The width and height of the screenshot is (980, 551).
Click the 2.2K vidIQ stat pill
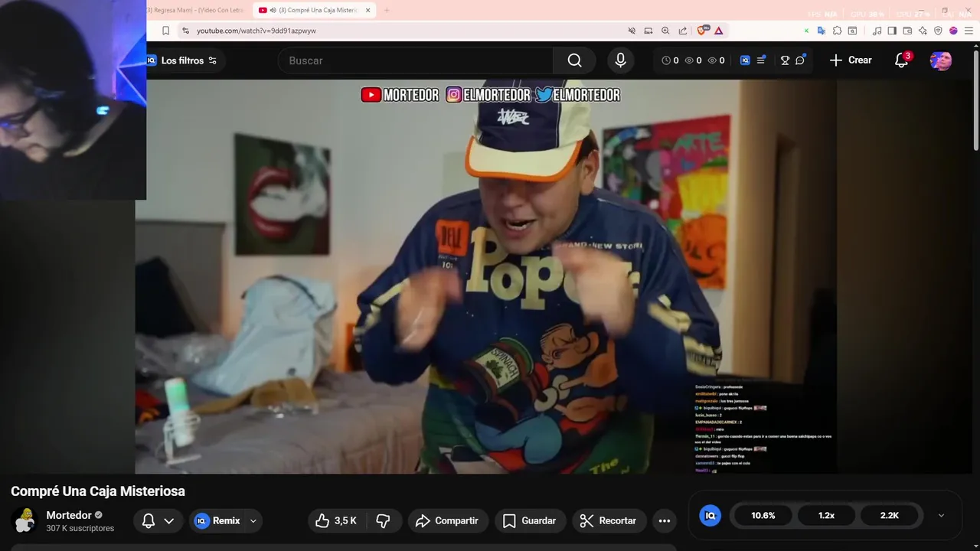(890, 516)
